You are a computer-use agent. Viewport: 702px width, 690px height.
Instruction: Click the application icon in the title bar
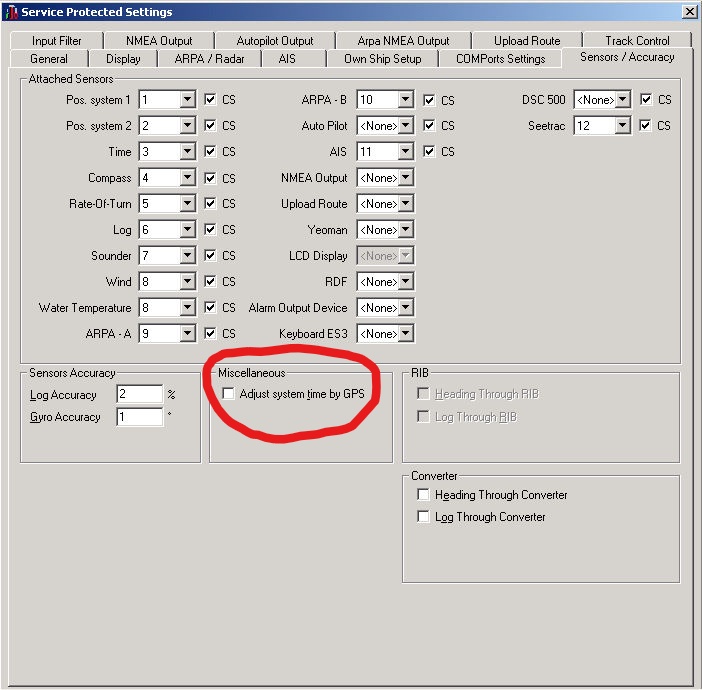point(10,12)
